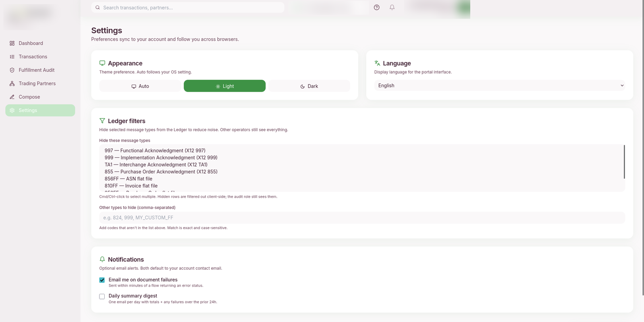
Task: Click the Trading Partners network icon
Action: coord(12,83)
